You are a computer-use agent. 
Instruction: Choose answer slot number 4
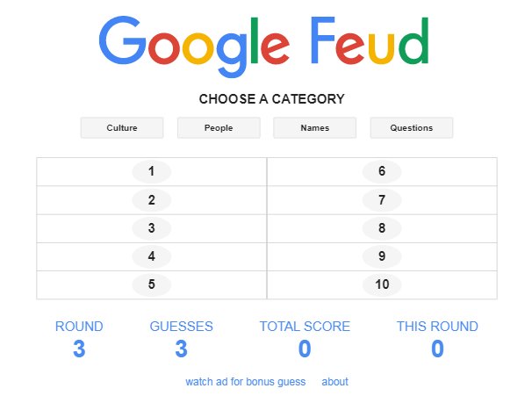151,256
